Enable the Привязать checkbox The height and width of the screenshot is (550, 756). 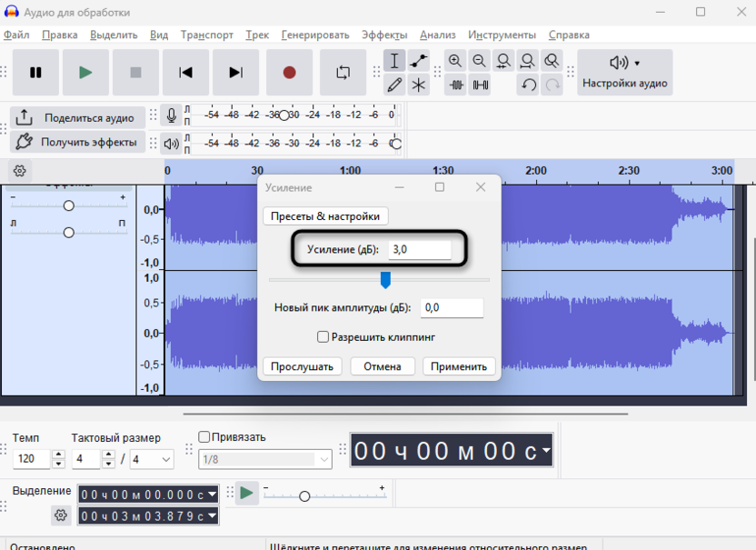[203, 436]
